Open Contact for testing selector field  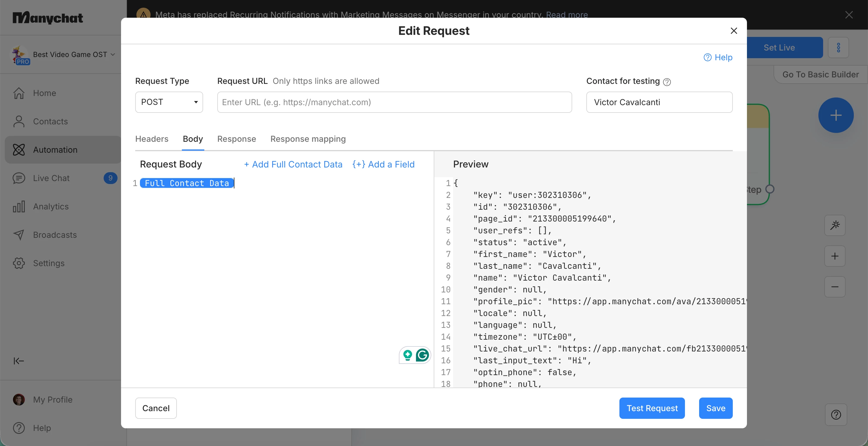pos(659,102)
